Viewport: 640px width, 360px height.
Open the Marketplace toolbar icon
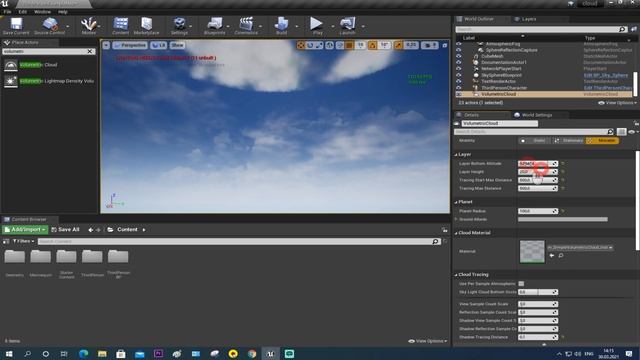point(147,24)
